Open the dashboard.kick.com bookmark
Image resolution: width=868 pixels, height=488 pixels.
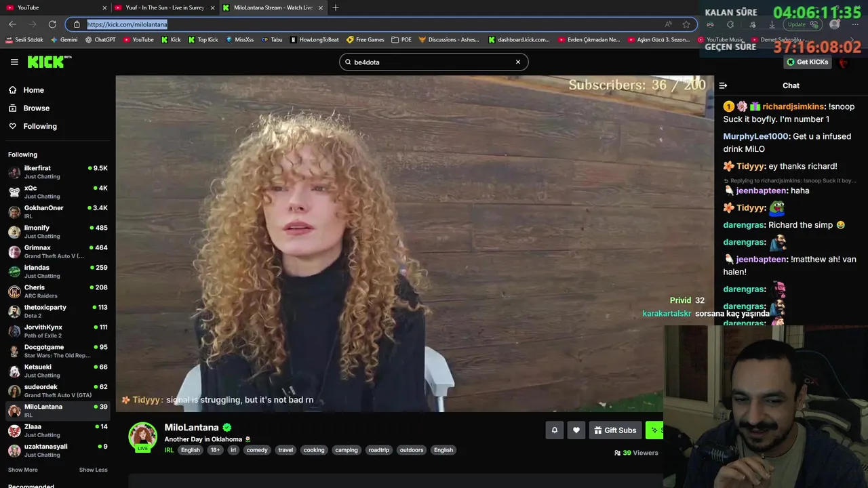(x=519, y=40)
